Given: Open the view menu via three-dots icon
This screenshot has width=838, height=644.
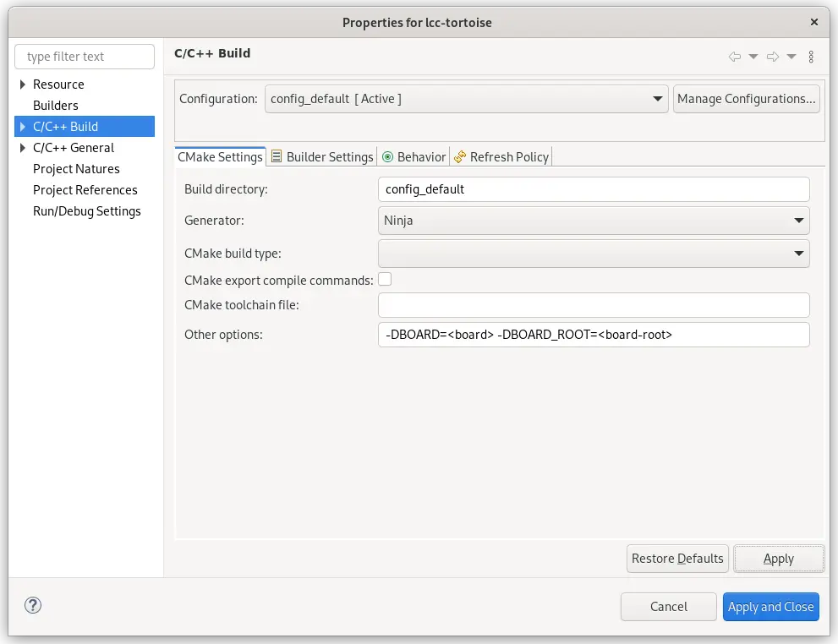Looking at the screenshot, I should coord(811,57).
